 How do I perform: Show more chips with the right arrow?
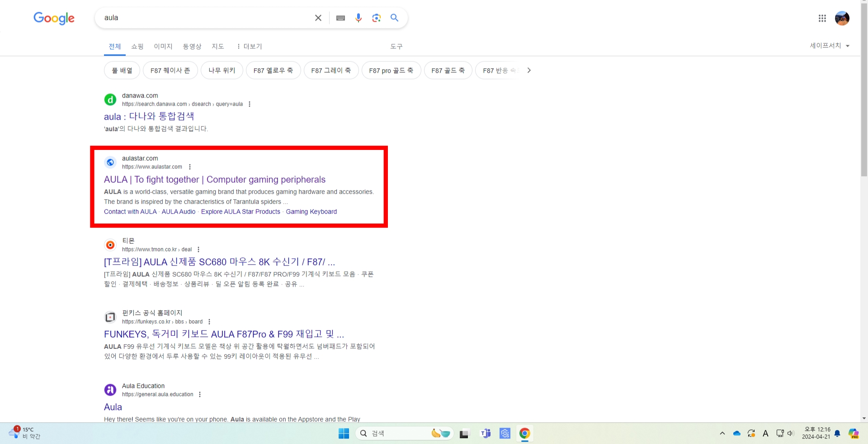click(x=529, y=70)
